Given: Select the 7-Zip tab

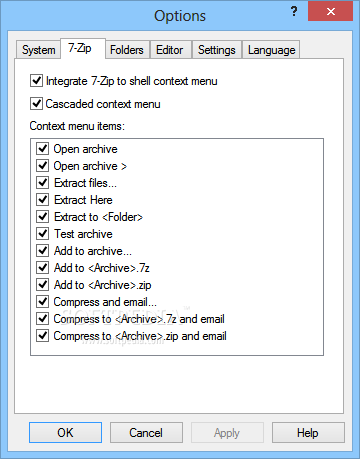Looking at the screenshot, I should [x=83, y=49].
